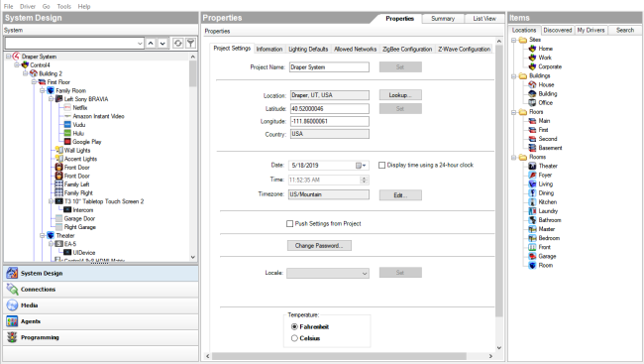The width and height of the screenshot is (644, 364).
Task: Select the Draper System root icon
Action: (17, 57)
